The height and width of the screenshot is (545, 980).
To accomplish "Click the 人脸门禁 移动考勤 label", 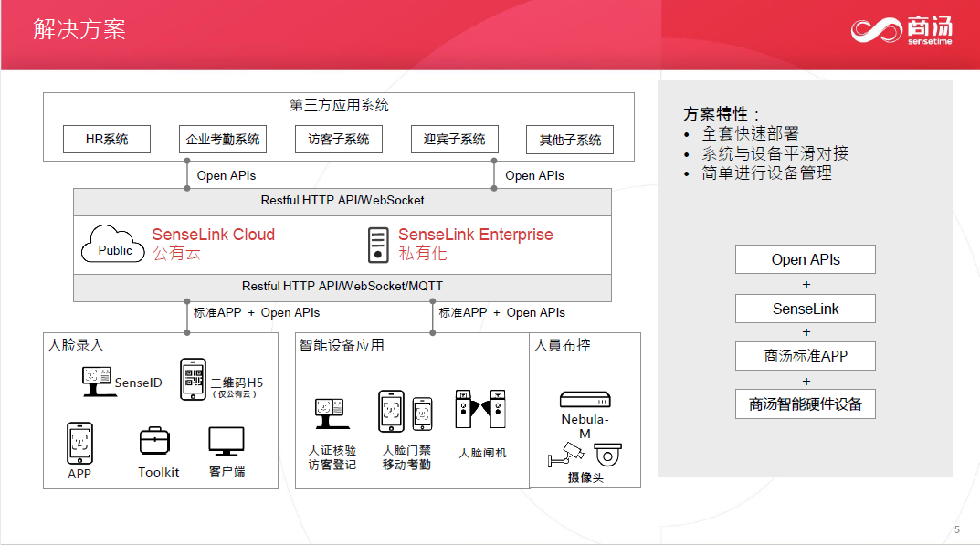I will click(x=406, y=457).
